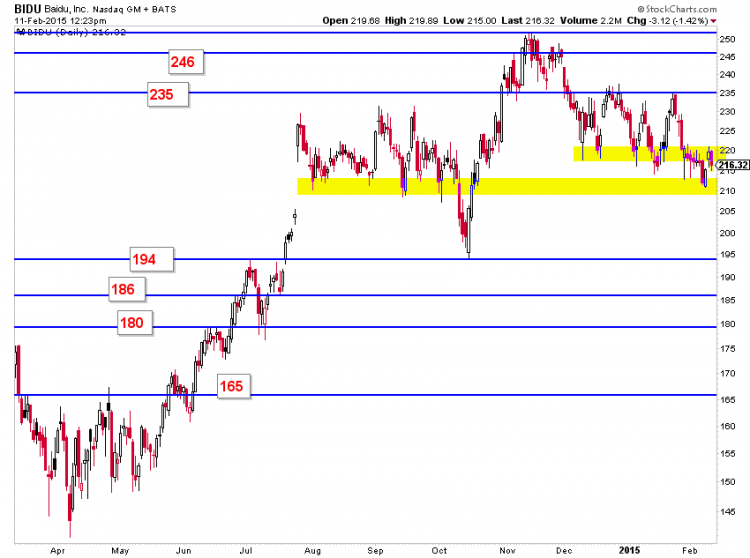
Task: Click the 200 tick on price axis
Action: [x=728, y=233]
